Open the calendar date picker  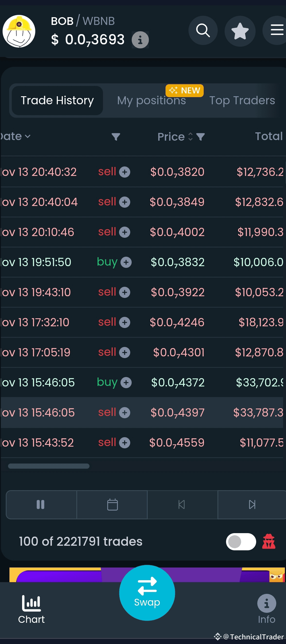click(112, 504)
